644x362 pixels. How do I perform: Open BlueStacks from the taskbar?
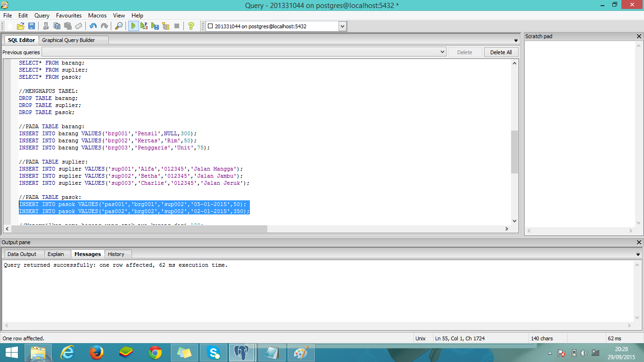coord(126,353)
